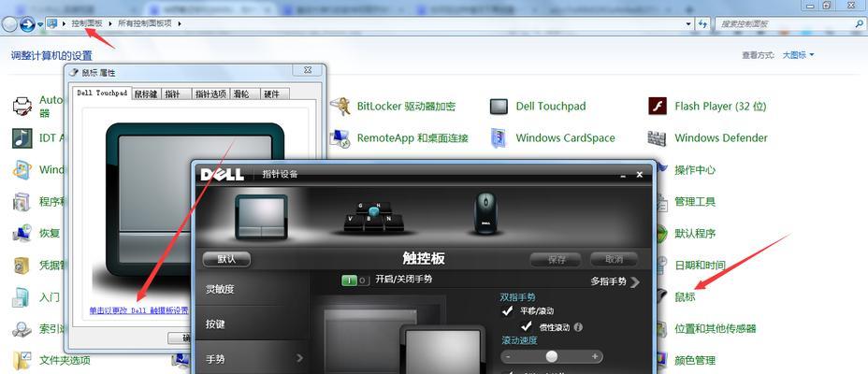Click the touchpad picture in 鼠标 属性 dialog

click(195, 200)
